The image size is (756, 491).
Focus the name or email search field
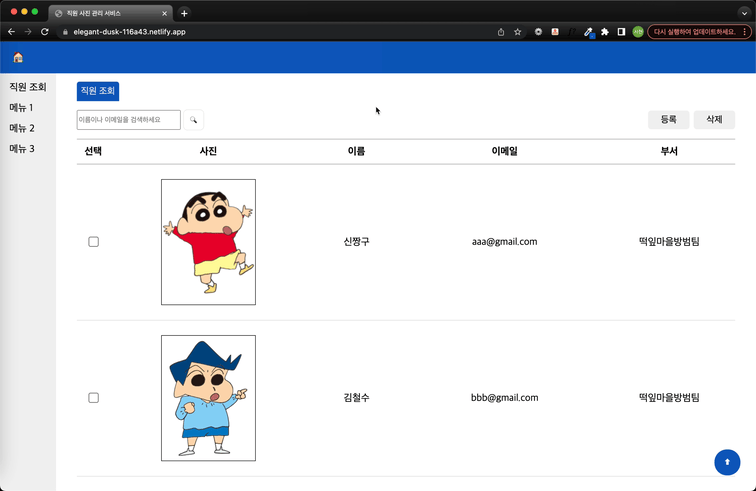point(129,120)
